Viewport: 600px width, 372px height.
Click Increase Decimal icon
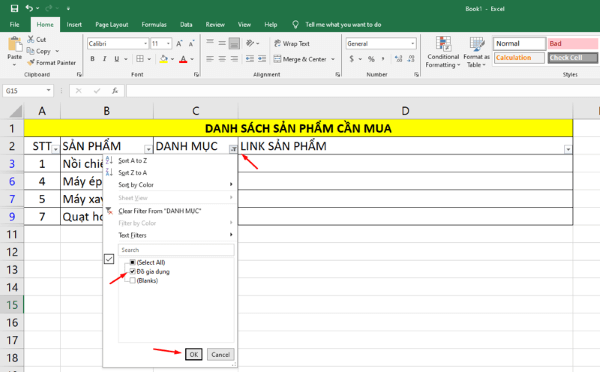point(399,59)
